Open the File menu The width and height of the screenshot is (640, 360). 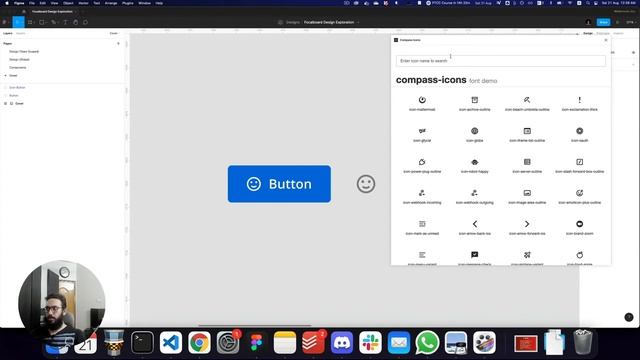click(x=32, y=3)
